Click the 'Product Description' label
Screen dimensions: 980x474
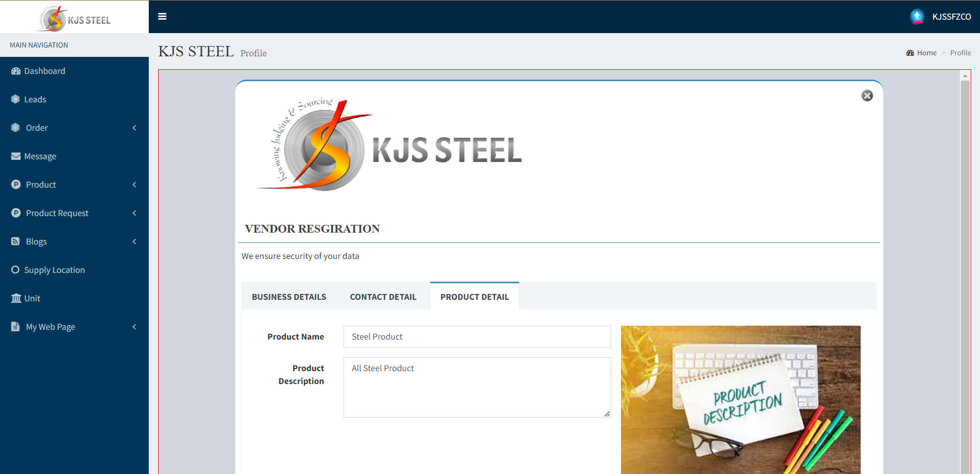coord(301,374)
